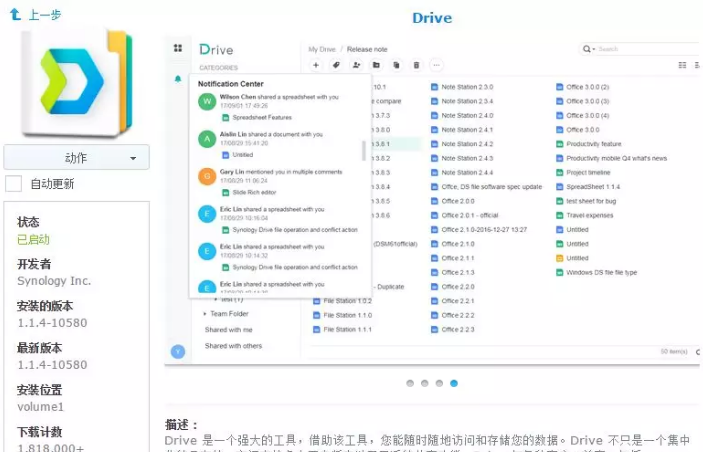Click the Drive package logo icon
The height and width of the screenshot is (452, 703).
77,83
